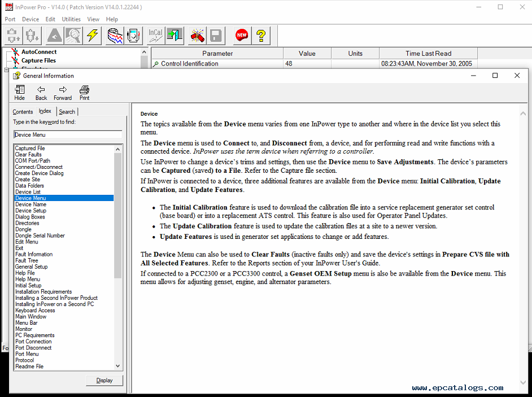The width and height of the screenshot is (532, 397).
Task: Click the help content scroll-down arrow
Action: pos(523,382)
